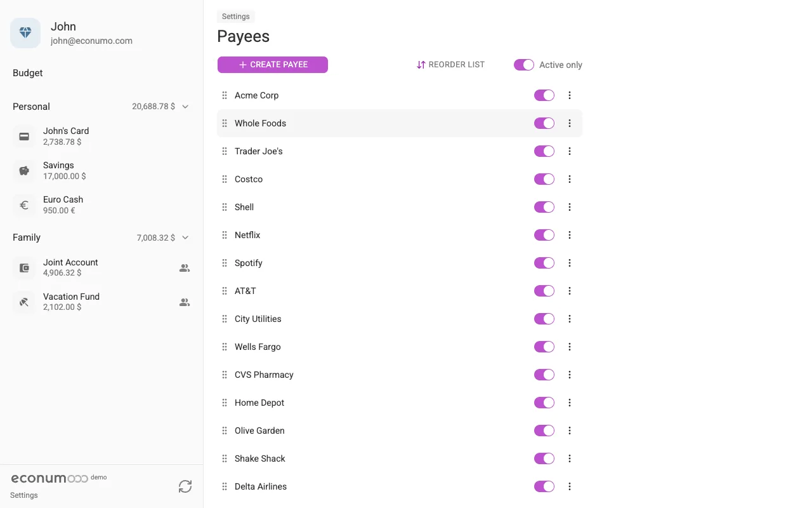Open three-dot menu for Wells Fargo
The image size is (812, 508).
(x=570, y=347)
